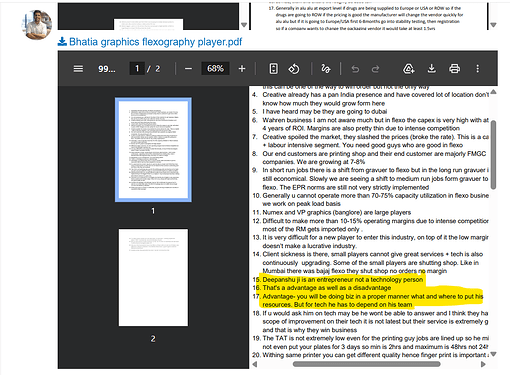Click line 'That's a advantage as well as a disadvantage'
This screenshot has height=375, width=510.
[327, 288]
